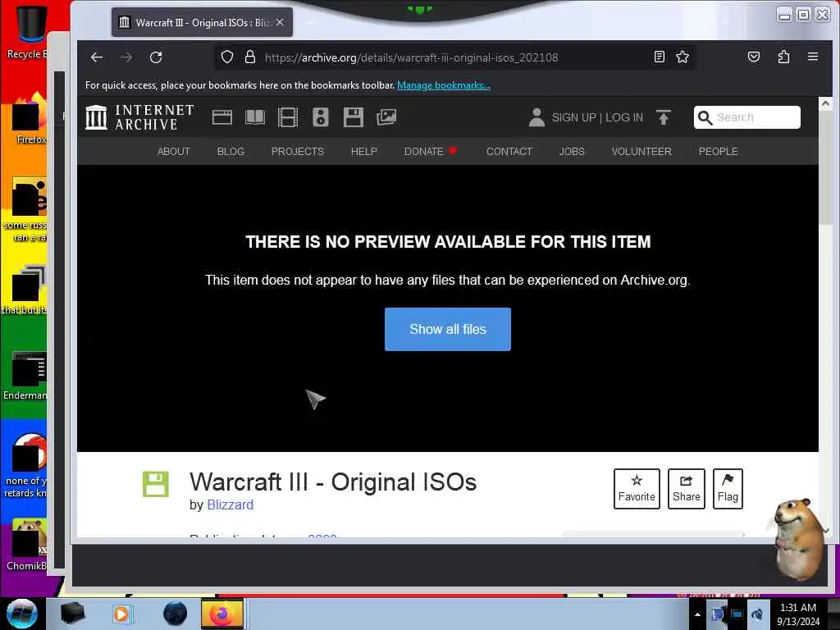This screenshot has height=630, width=840.
Task: Click LOG IN link
Action: point(624,117)
